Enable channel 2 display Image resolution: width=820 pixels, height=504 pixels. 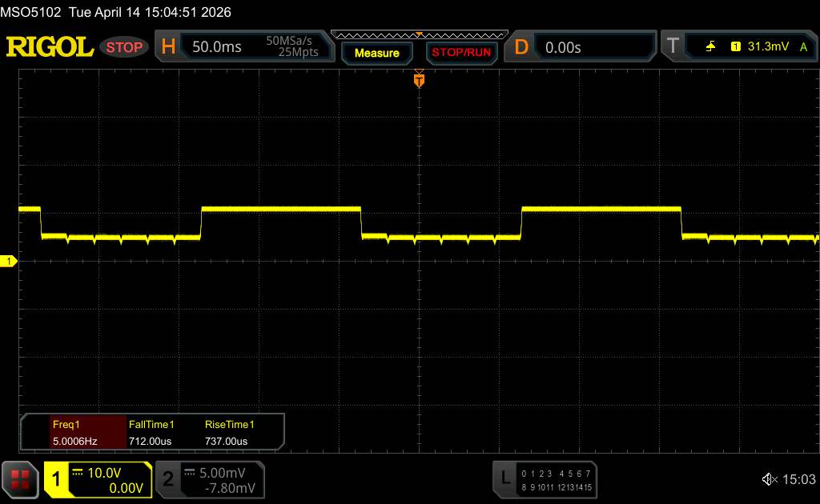point(168,479)
